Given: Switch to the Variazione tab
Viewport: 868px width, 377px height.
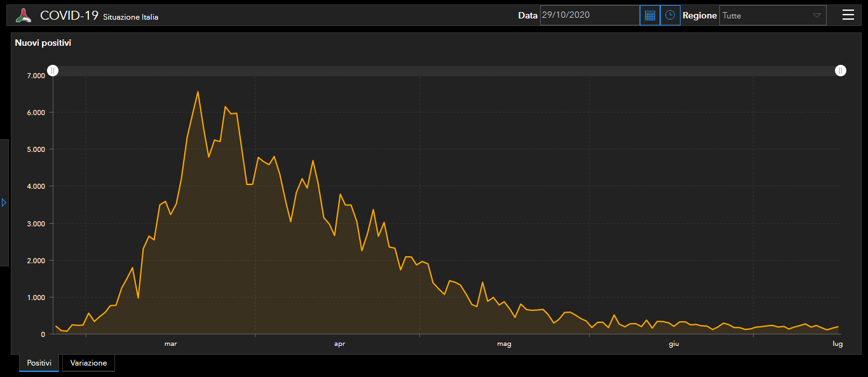Looking at the screenshot, I should tap(88, 363).
